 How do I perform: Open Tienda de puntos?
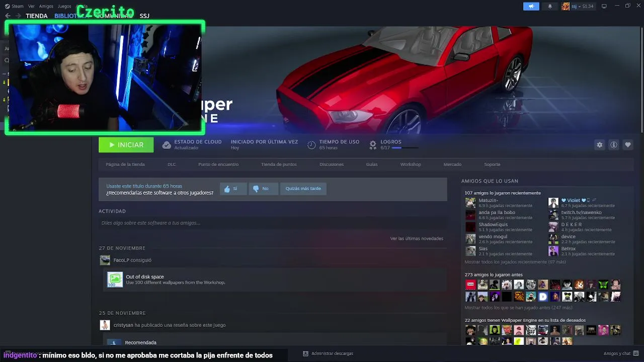(x=279, y=164)
